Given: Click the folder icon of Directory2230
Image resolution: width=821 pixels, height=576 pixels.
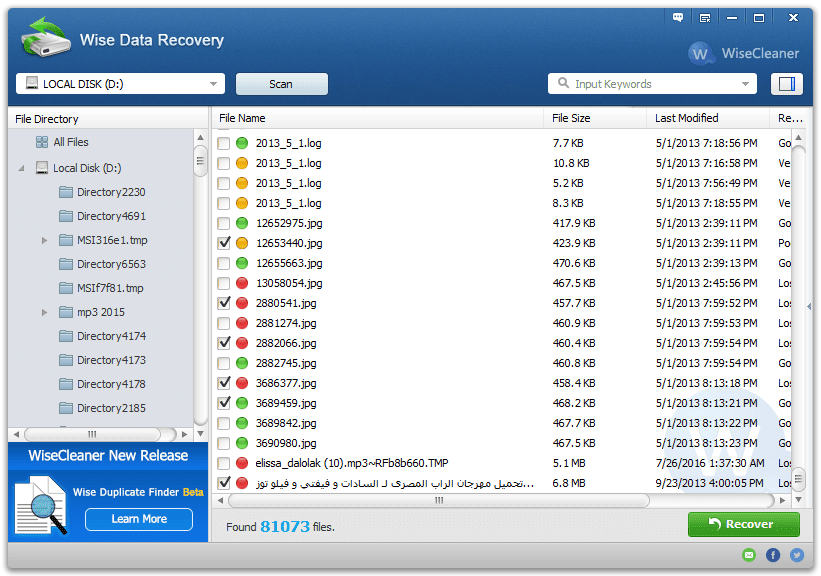Looking at the screenshot, I should tap(66, 192).
